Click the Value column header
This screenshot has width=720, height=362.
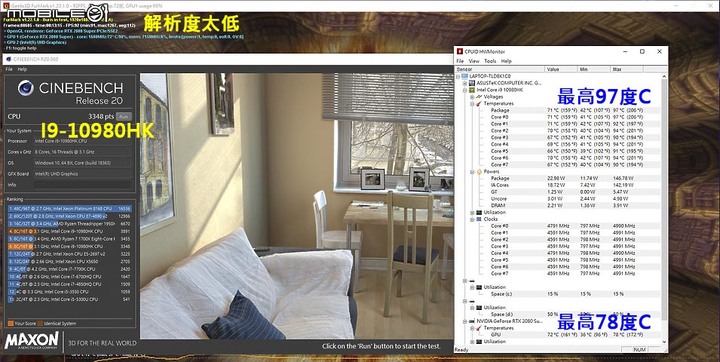(561, 69)
